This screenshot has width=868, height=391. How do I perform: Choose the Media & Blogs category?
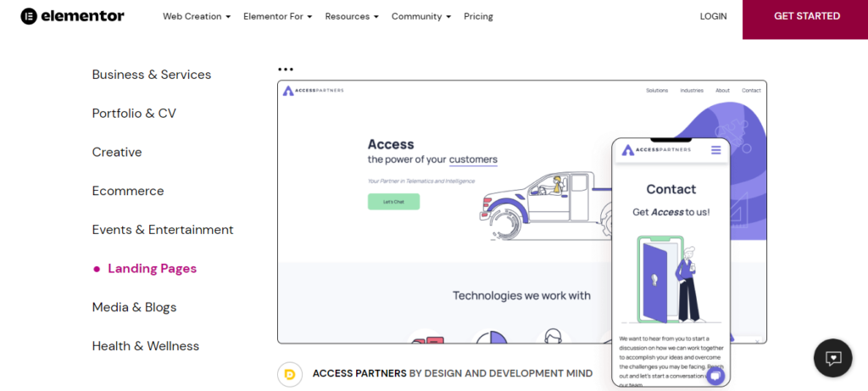[x=134, y=307]
